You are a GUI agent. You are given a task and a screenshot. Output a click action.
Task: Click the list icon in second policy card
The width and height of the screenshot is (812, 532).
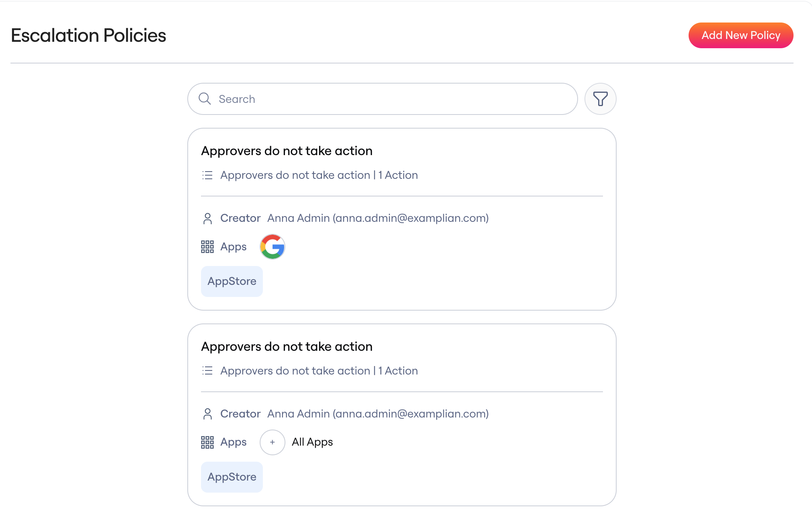point(207,371)
